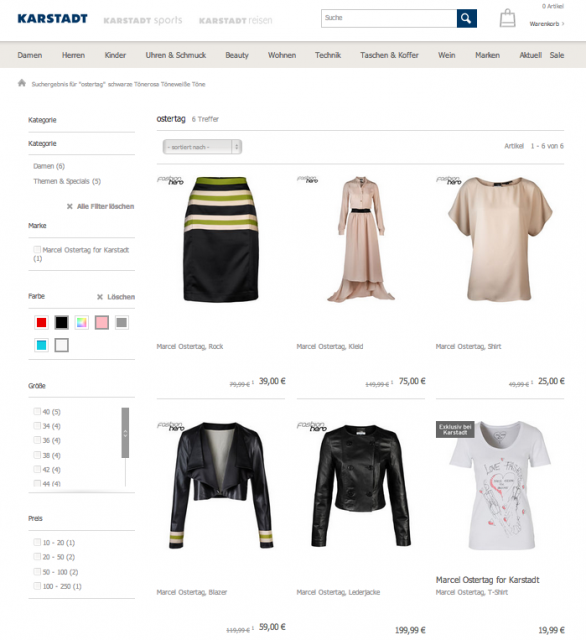Open the beige shirt product image
This screenshot has width=586, height=640.
click(x=500, y=239)
